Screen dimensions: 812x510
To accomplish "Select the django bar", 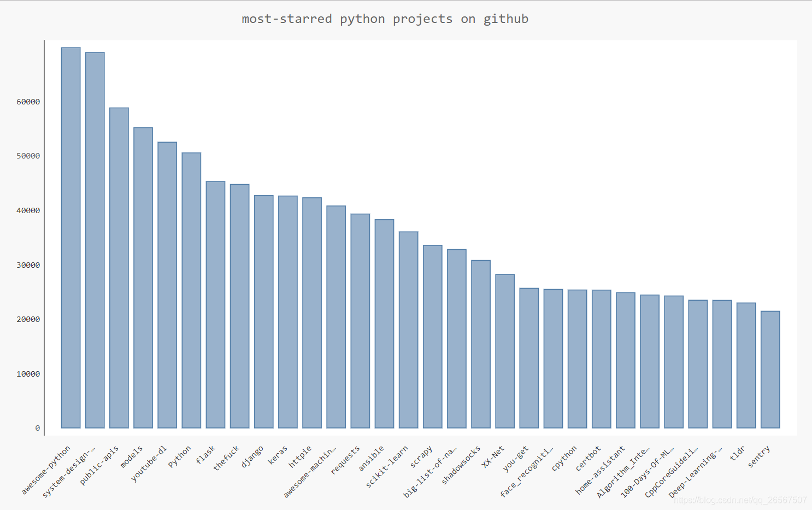I will [264, 312].
